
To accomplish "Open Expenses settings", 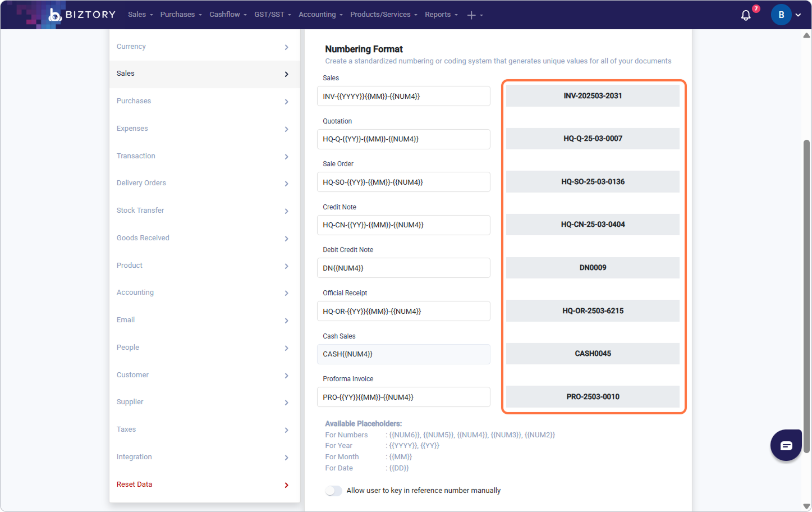I will point(205,129).
